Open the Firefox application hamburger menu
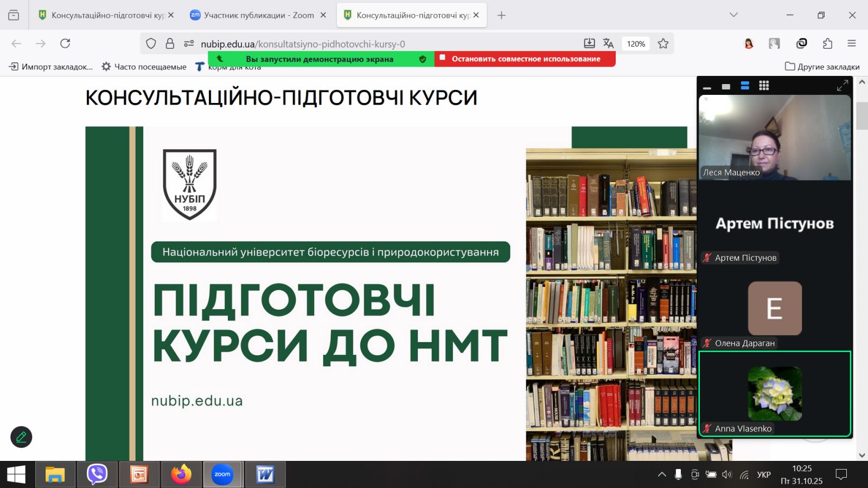The image size is (868, 488). [x=852, y=43]
